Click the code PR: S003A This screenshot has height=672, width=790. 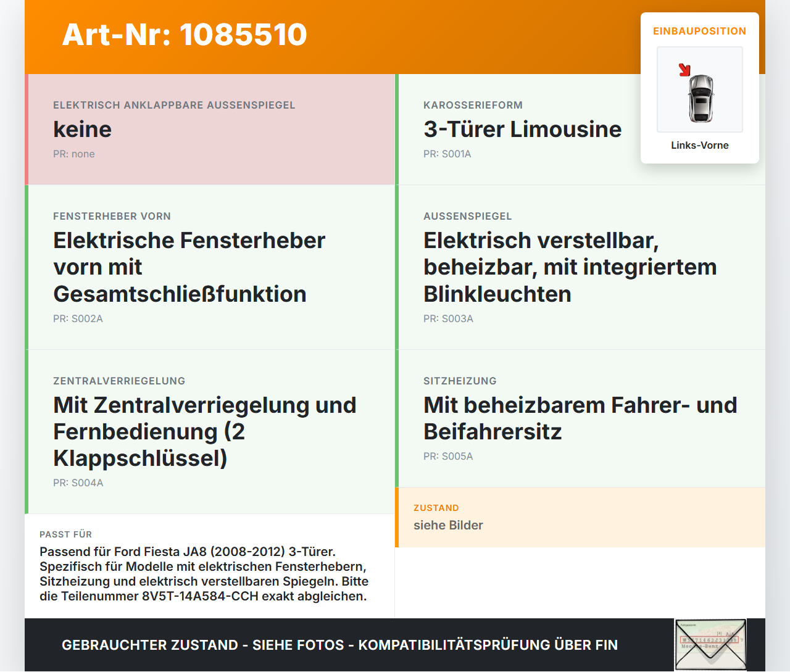click(448, 318)
